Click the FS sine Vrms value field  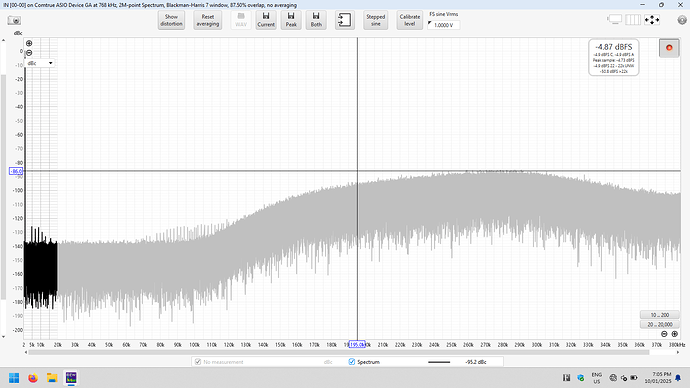444,25
